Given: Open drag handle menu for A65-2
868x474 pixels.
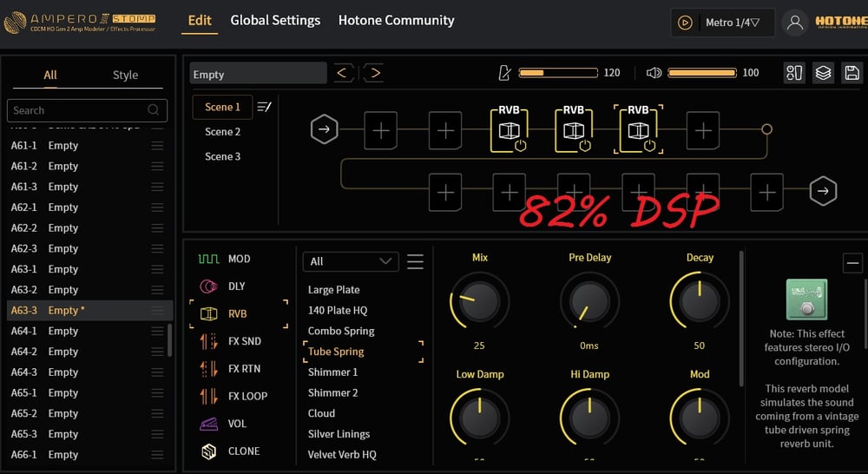Looking at the screenshot, I should (157, 413).
